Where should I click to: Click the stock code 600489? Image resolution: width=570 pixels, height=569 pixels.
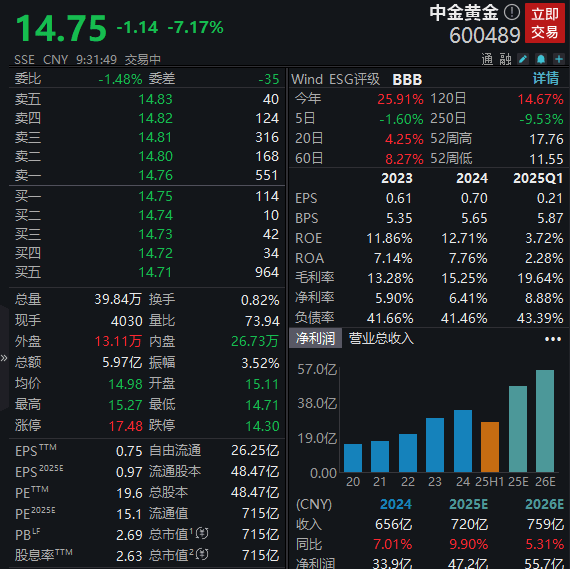485,36
